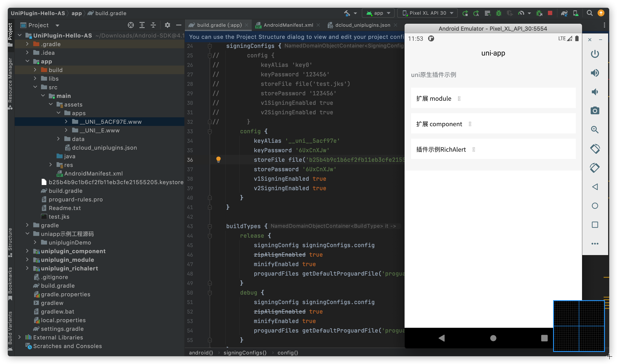Tap the Android back button in navigation bar
Viewport: 617px width, 364px height.
(441, 338)
